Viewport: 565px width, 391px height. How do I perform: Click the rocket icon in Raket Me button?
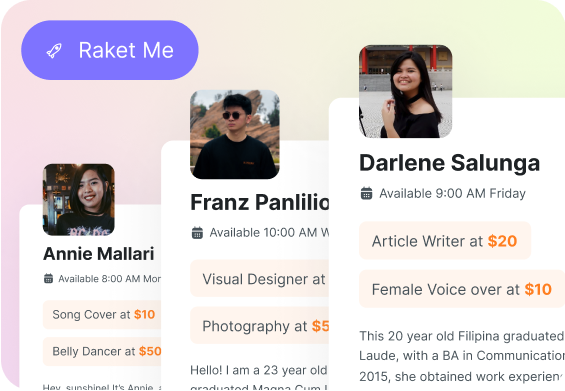point(54,50)
